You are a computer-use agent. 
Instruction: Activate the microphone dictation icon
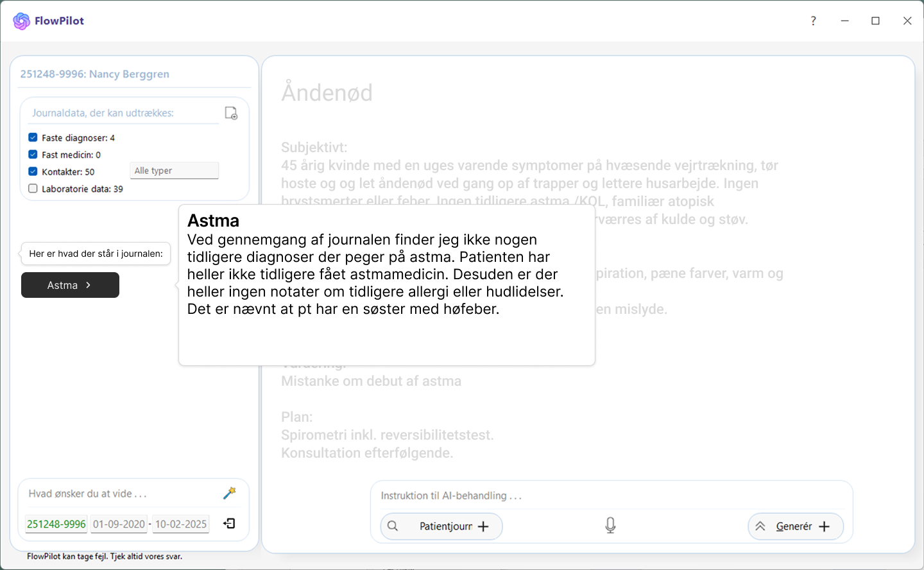tap(610, 526)
